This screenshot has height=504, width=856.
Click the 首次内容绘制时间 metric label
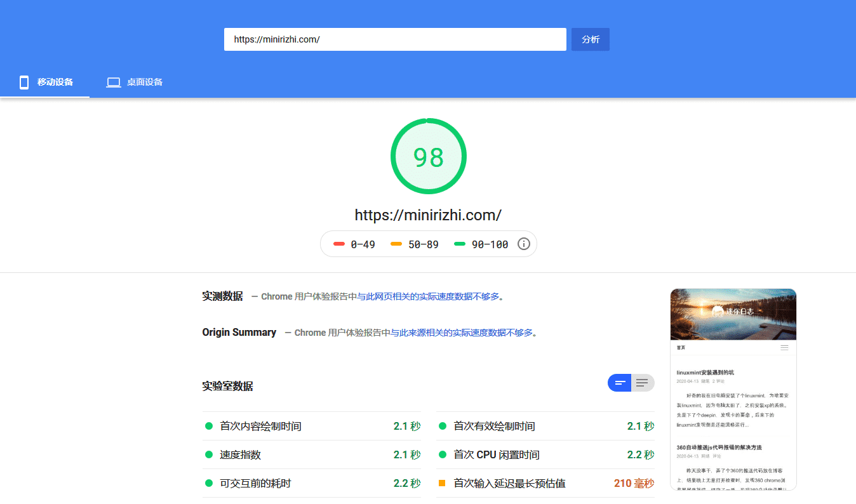click(260, 426)
